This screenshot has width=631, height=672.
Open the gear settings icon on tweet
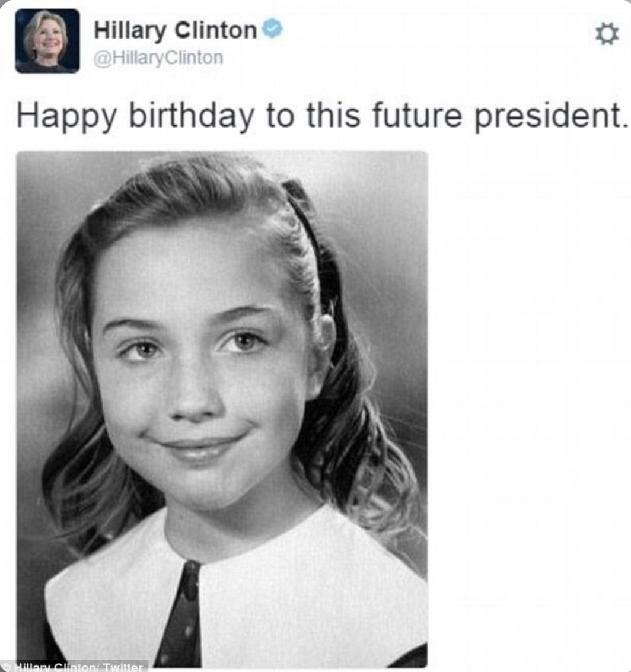pyautogui.click(x=607, y=34)
